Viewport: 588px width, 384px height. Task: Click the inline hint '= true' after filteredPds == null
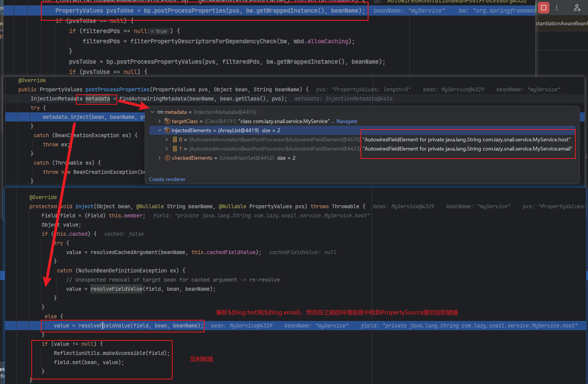(x=158, y=31)
